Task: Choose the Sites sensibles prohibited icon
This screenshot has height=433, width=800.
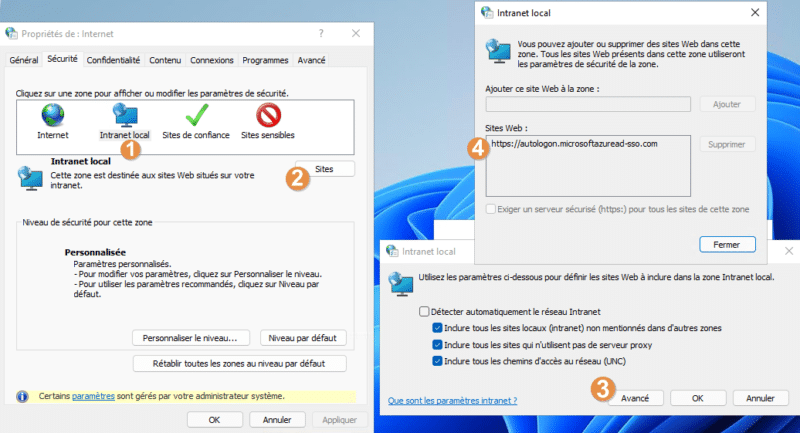Action: 268,115
